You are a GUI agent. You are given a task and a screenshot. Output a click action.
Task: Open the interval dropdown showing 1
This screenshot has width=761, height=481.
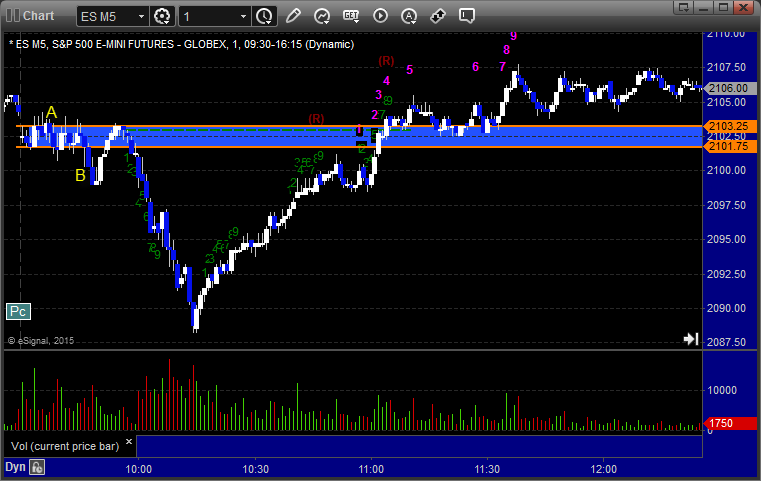pyautogui.click(x=215, y=17)
